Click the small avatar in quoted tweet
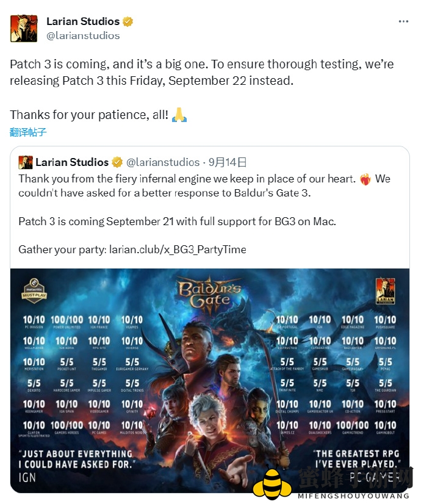This screenshot has width=421, height=504. [26, 162]
